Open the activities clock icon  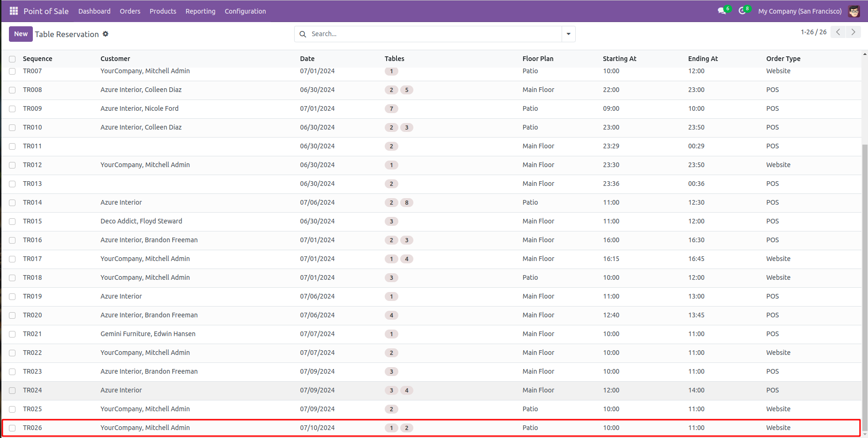coord(742,11)
